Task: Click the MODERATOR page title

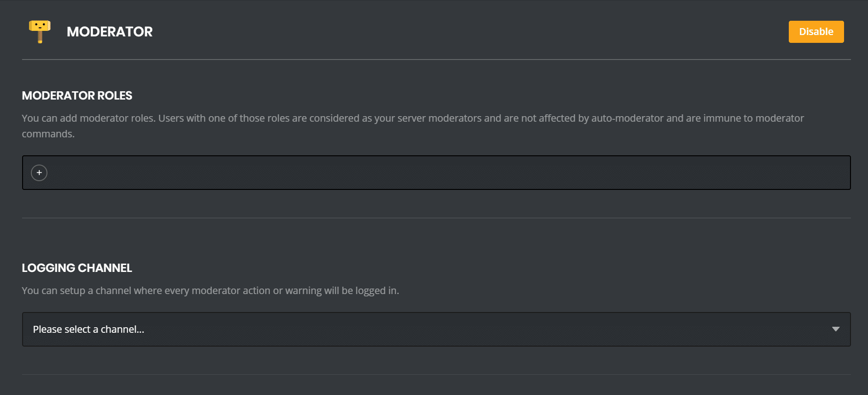Action: click(x=110, y=32)
